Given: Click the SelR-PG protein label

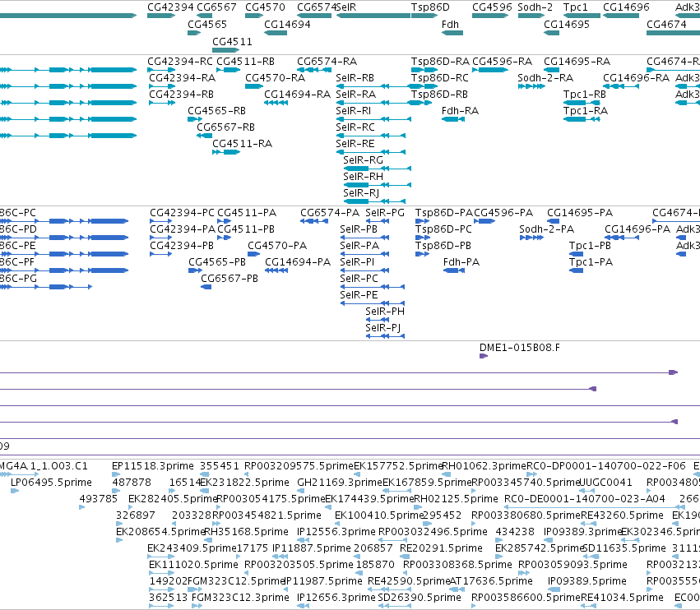Looking at the screenshot, I should point(385,212).
